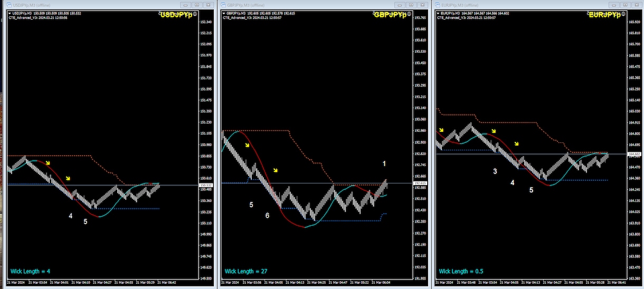Click 'Wick Length = 0.5' text
The image size is (644, 289).
point(461,271)
